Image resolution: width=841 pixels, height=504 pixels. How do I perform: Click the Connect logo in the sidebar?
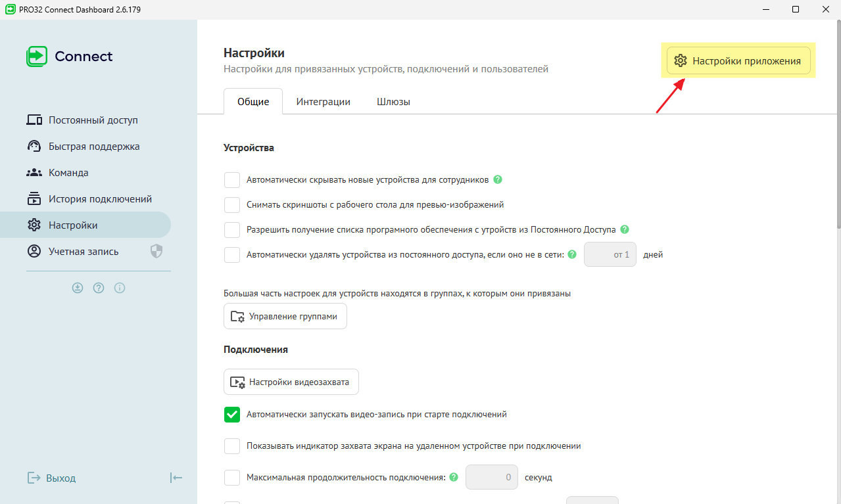(x=70, y=57)
